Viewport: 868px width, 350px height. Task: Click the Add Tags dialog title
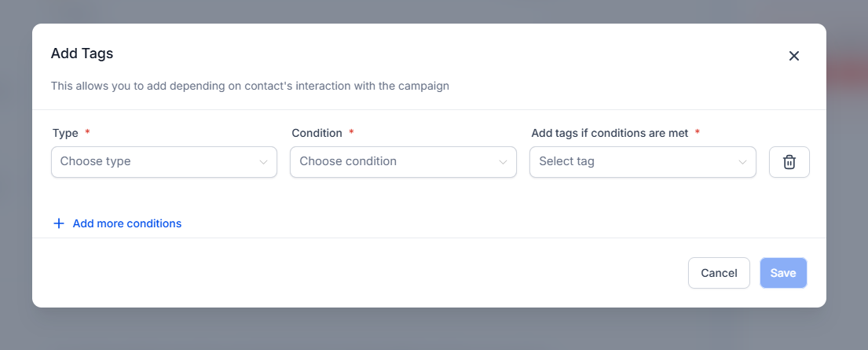click(82, 53)
